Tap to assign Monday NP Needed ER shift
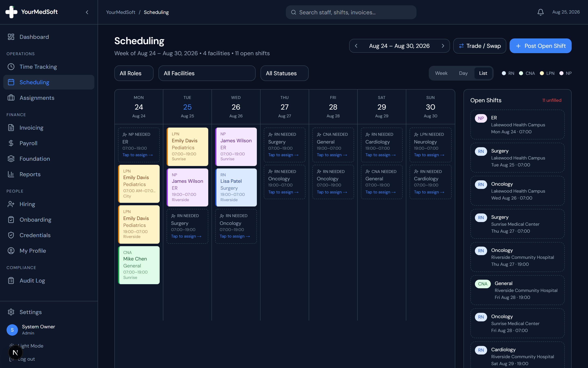The width and height of the screenshot is (588, 368). [138, 155]
